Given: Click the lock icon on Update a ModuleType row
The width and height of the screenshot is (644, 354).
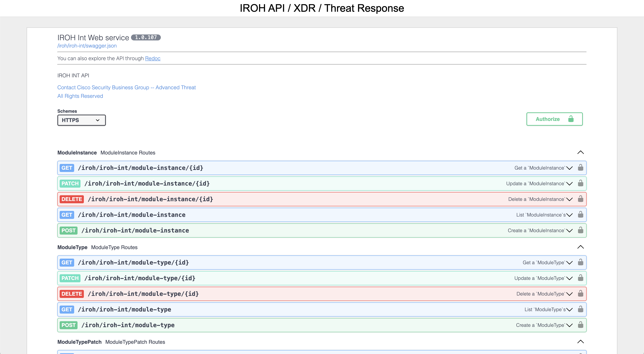Looking at the screenshot, I should [x=581, y=278].
